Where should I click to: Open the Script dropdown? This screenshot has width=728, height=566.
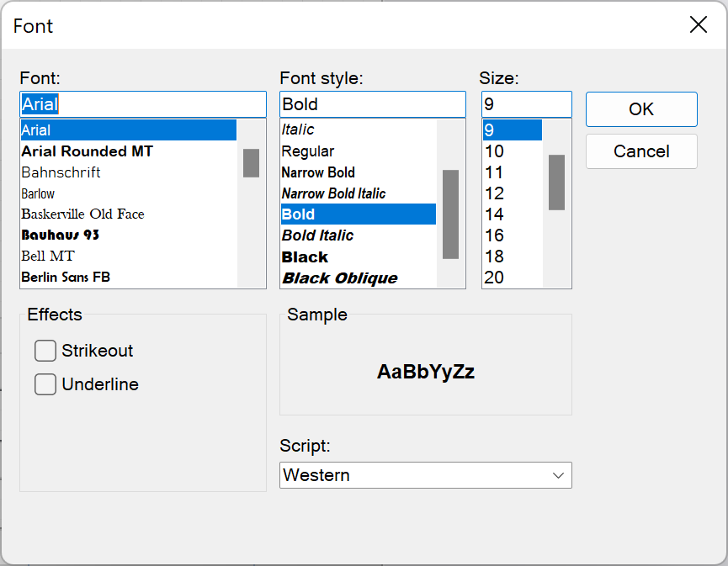(556, 475)
